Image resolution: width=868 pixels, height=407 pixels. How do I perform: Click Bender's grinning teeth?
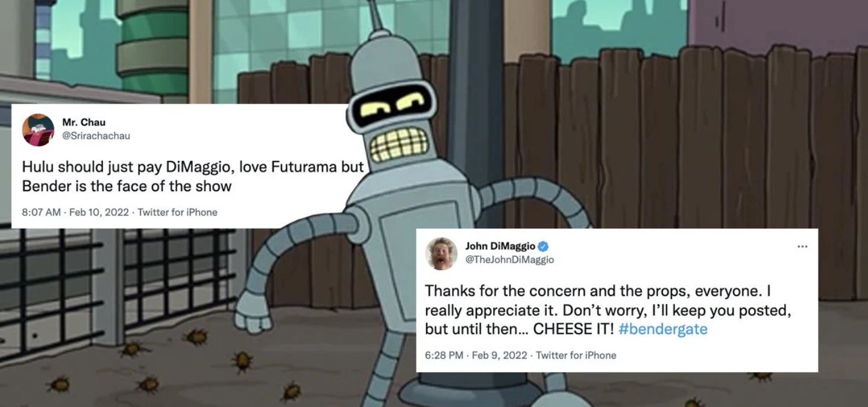coord(398,144)
